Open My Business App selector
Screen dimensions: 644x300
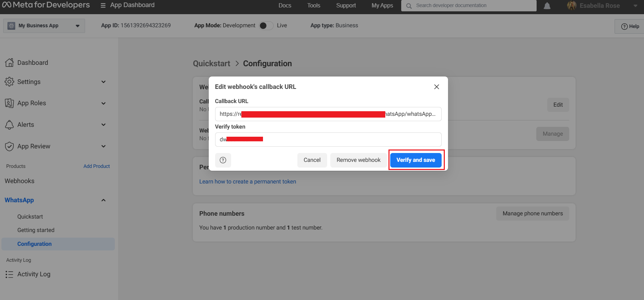pos(44,26)
